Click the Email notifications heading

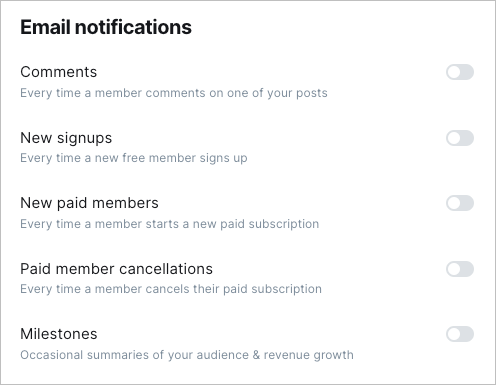click(106, 27)
